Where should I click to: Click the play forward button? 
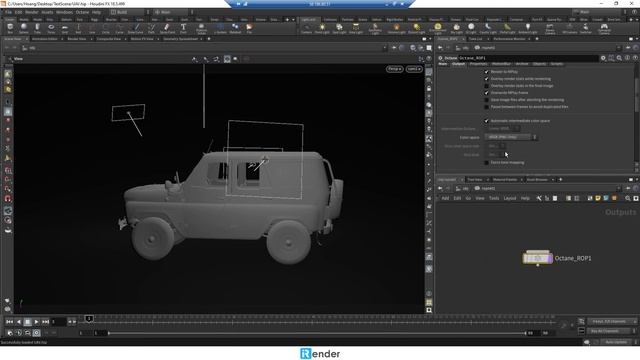click(x=36, y=322)
